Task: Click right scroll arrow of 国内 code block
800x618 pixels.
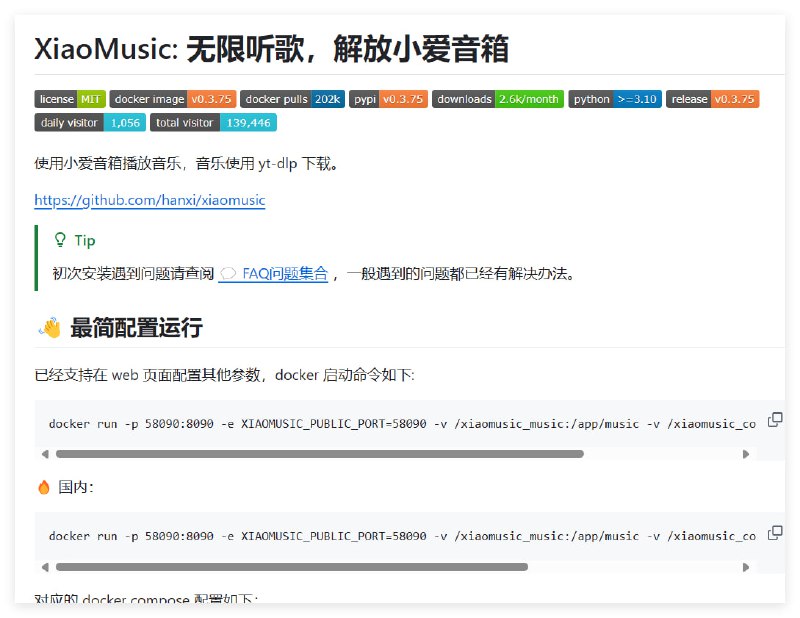Action: pos(746,567)
